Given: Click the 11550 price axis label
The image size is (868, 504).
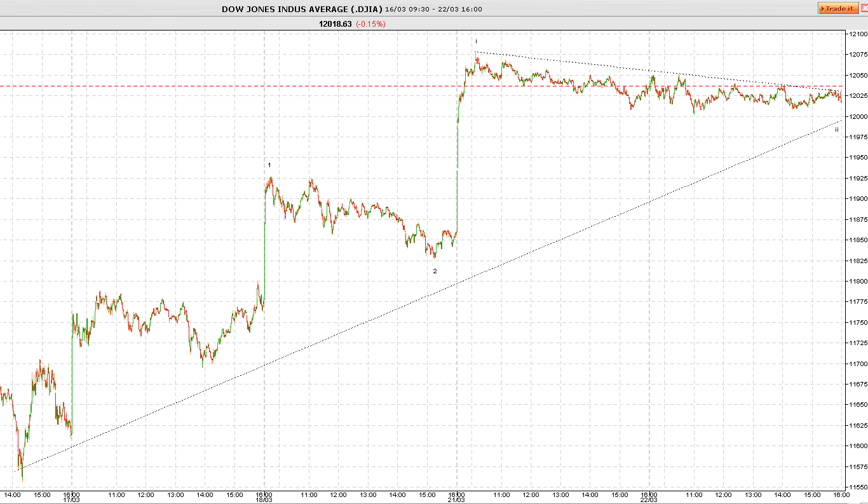Looking at the screenshot, I should tap(857, 487).
